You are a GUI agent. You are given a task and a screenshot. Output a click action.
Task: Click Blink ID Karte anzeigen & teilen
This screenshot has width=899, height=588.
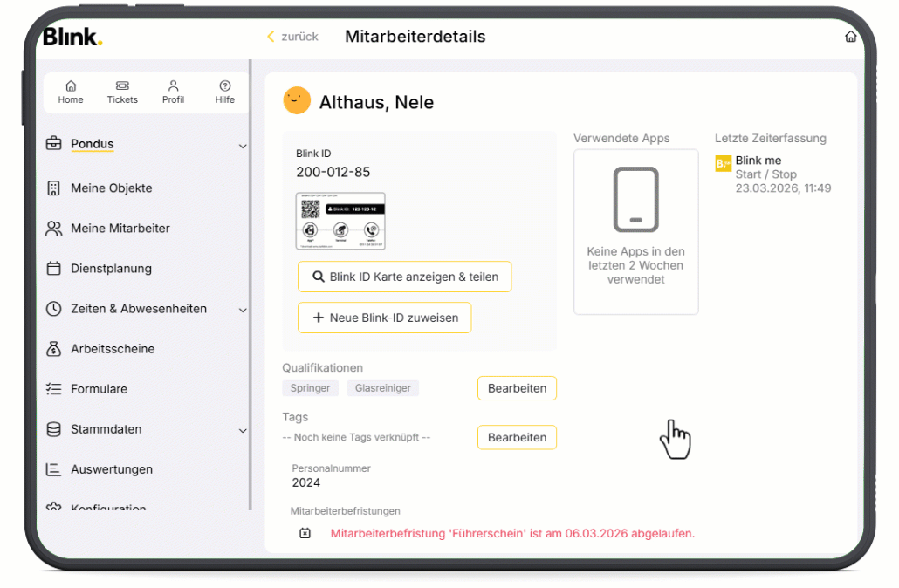(x=404, y=277)
